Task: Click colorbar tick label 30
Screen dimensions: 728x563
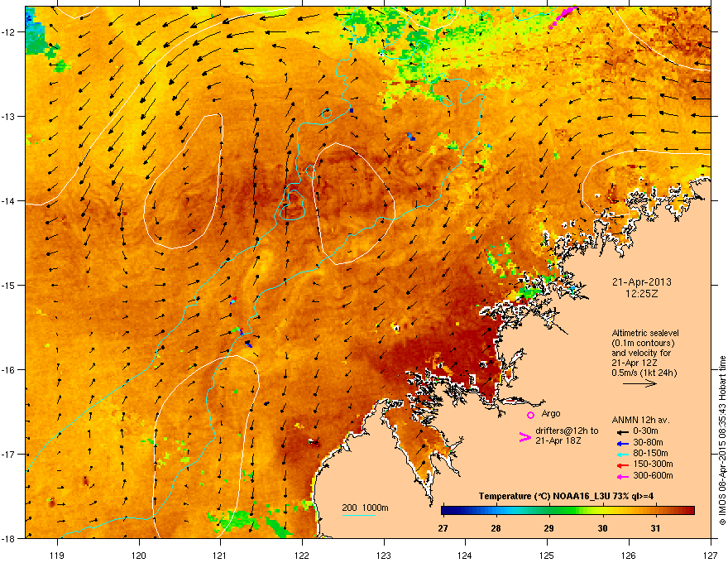Action: (602, 528)
